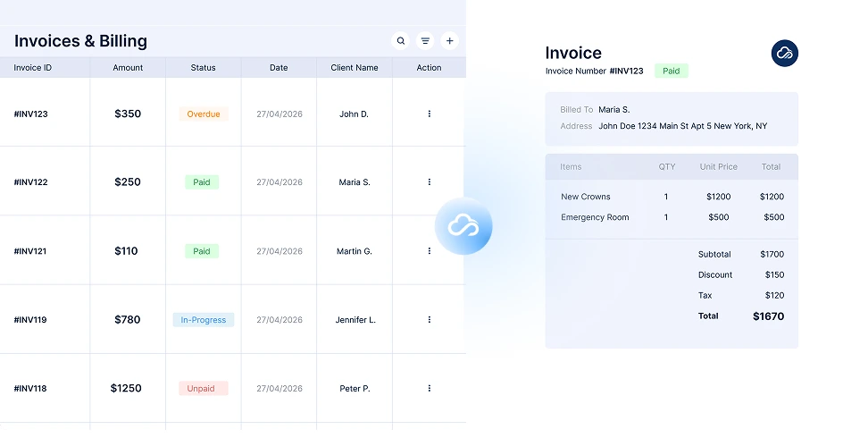The height and width of the screenshot is (438, 868).
Task: Click the Items column label
Action: (x=571, y=166)
